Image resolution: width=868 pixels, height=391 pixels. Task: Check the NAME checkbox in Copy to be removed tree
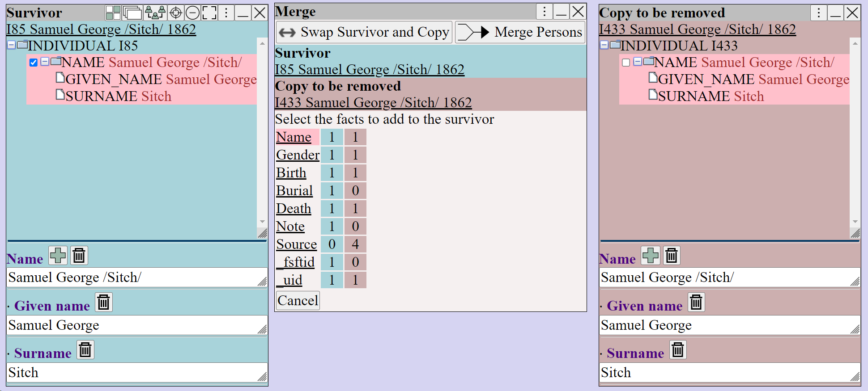626,63
